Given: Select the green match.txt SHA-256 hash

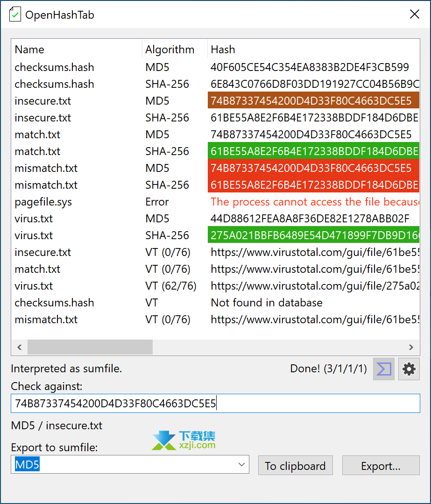Looking at the screenshot, I should coord(313,151).
